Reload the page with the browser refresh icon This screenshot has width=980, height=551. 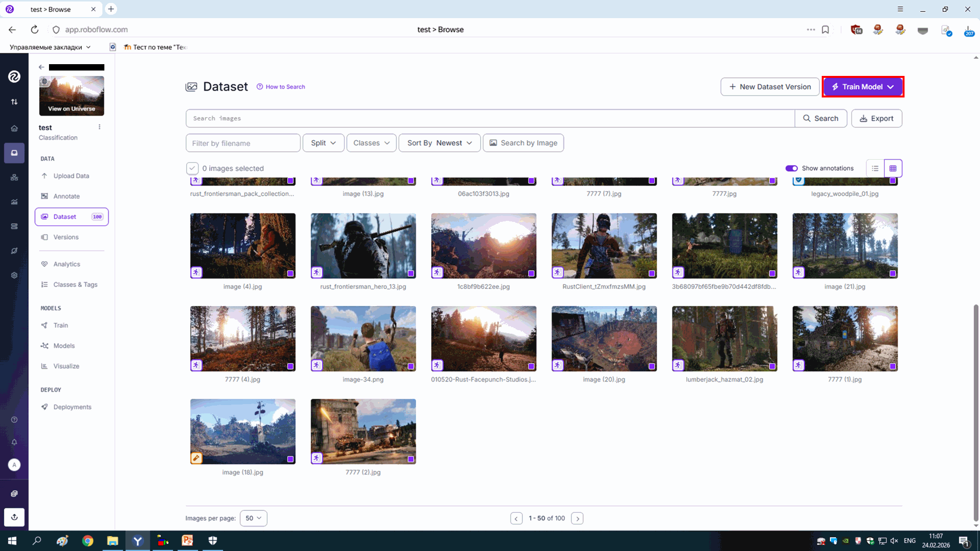(x=34, y=29)
